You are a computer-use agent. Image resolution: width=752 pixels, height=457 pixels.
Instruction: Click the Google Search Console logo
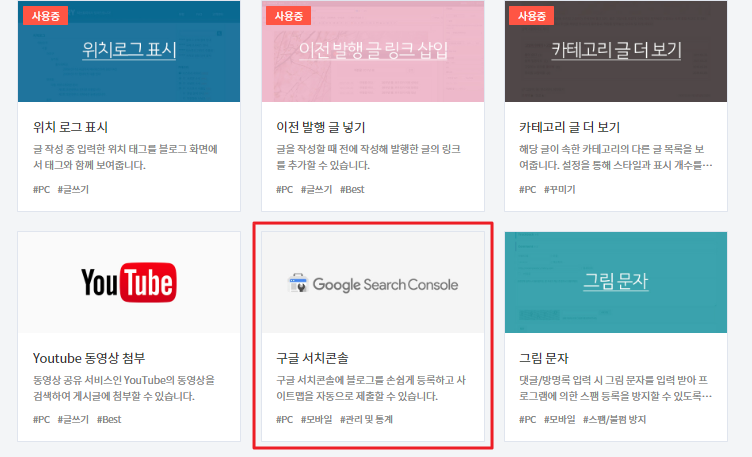tap(373, 284)
